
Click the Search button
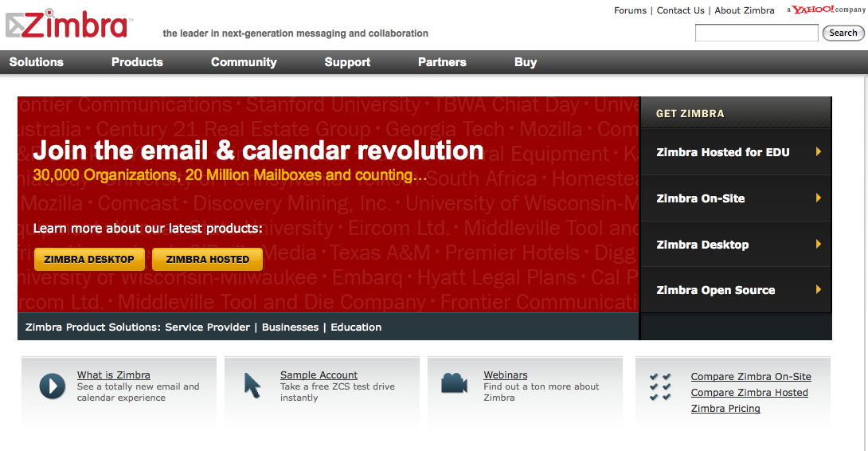pos(843,33)
